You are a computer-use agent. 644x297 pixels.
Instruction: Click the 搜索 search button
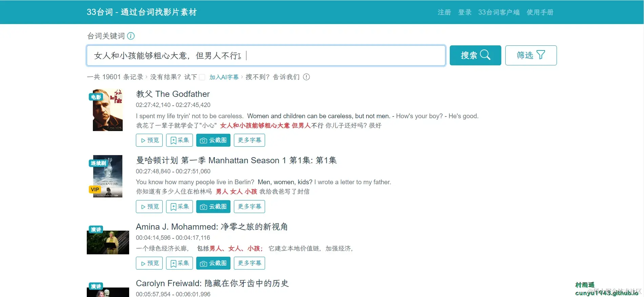coord(475,55)
